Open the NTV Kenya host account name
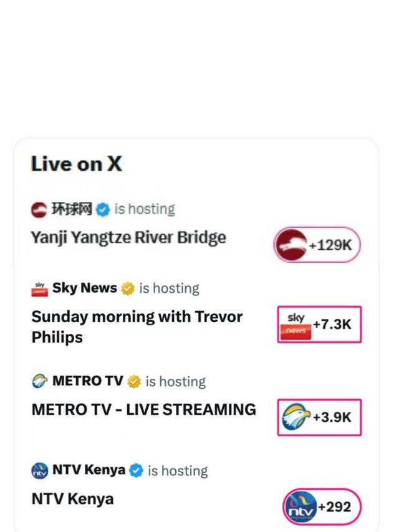This screenshot has height=532, width=399. tap(89, 471)
